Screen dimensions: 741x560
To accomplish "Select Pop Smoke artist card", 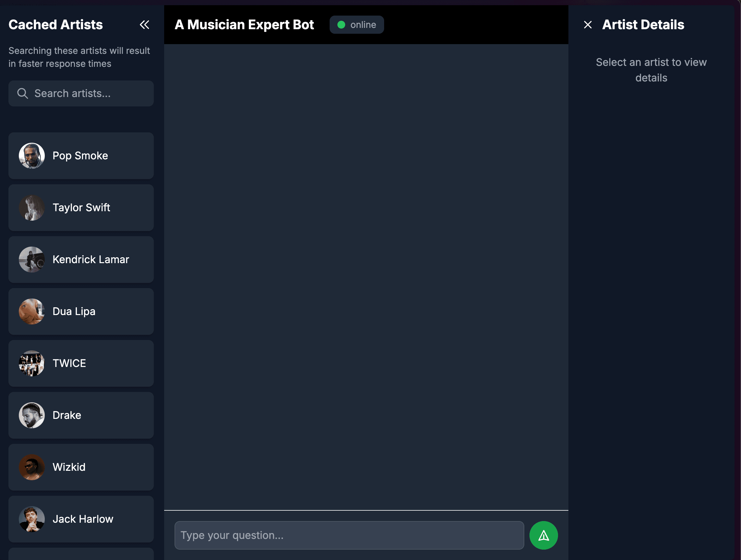I will [x=81, y=156].
